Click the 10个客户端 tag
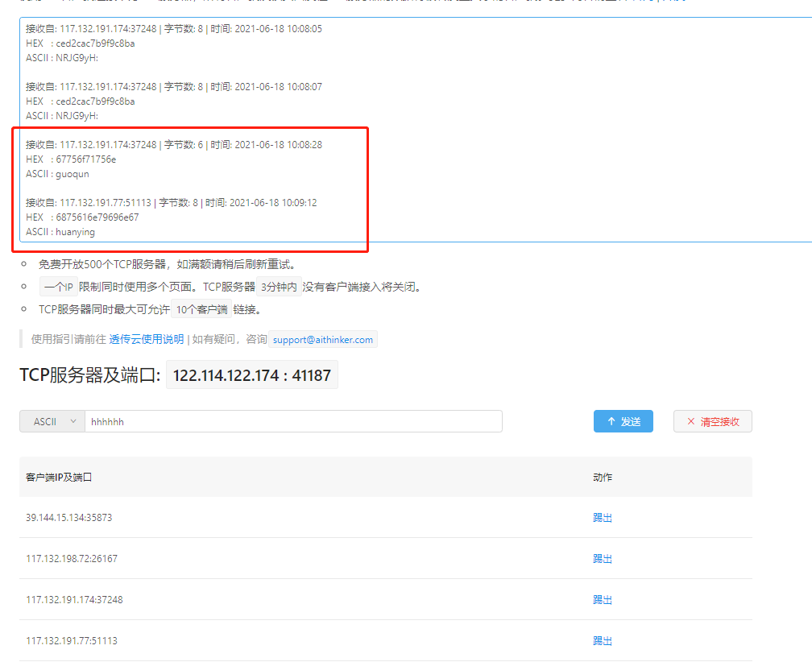The width and height of the screenshot is (812, 662). click(201, 309)
